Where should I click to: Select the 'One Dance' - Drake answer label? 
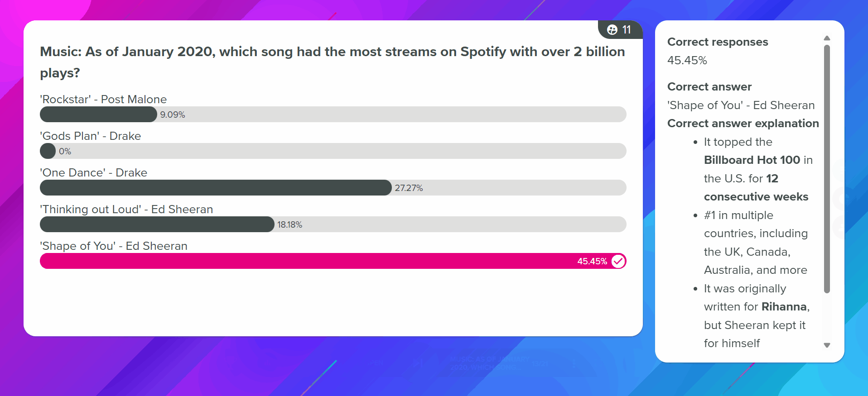coord(94,172)
